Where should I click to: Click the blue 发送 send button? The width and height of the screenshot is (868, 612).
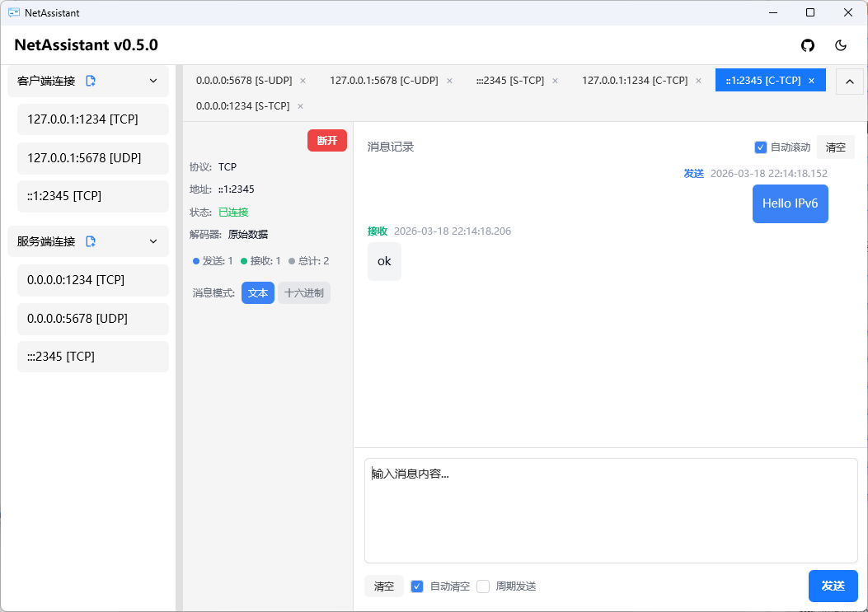pos(833,586)
